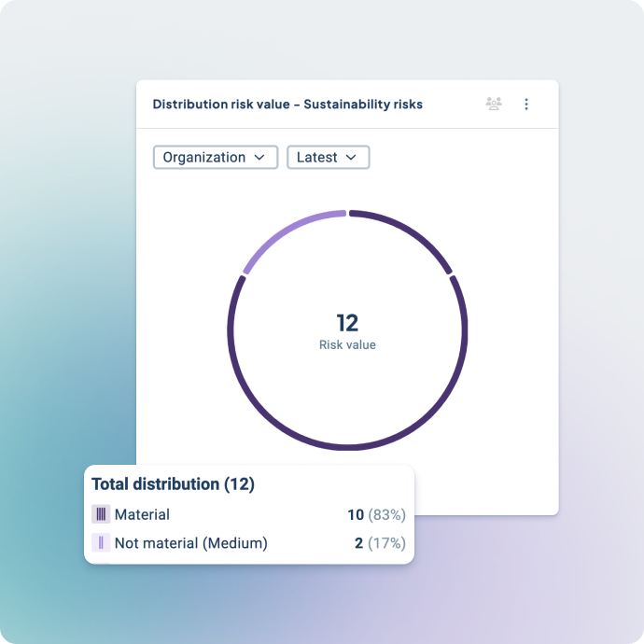Click the Material legend swatch icon

[x=101, y=514]
